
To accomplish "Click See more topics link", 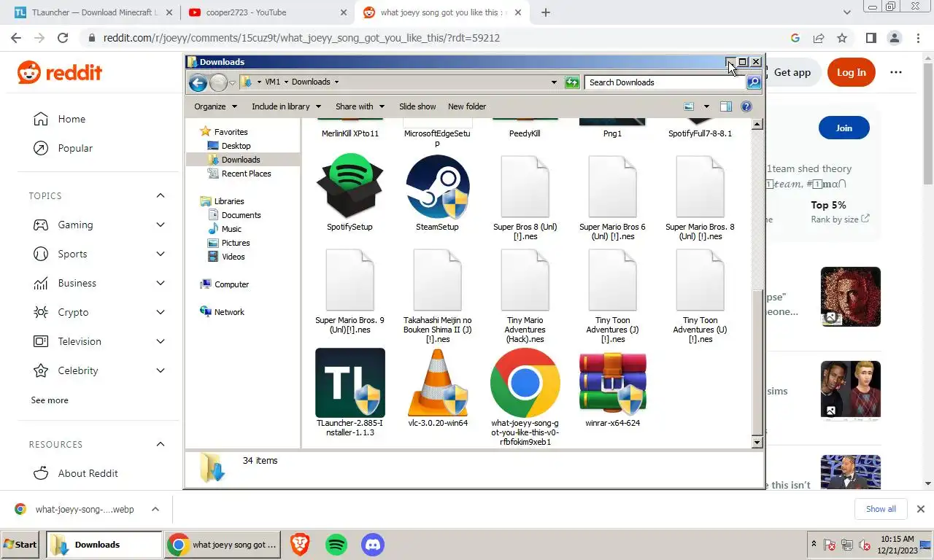I will [50, 400].
